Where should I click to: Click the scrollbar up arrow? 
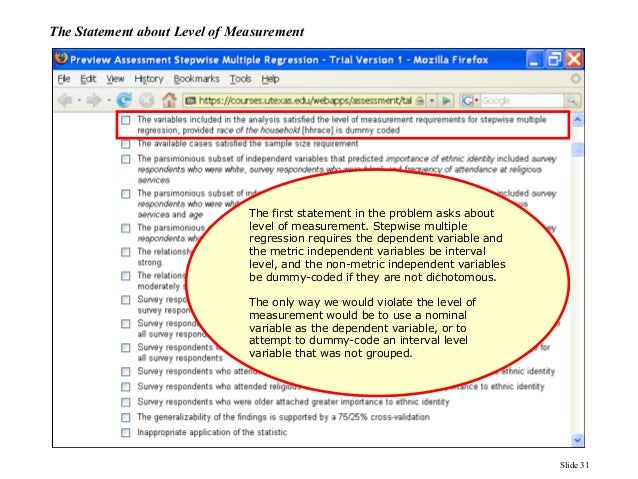pyautogui.click(x=577, y=120)
